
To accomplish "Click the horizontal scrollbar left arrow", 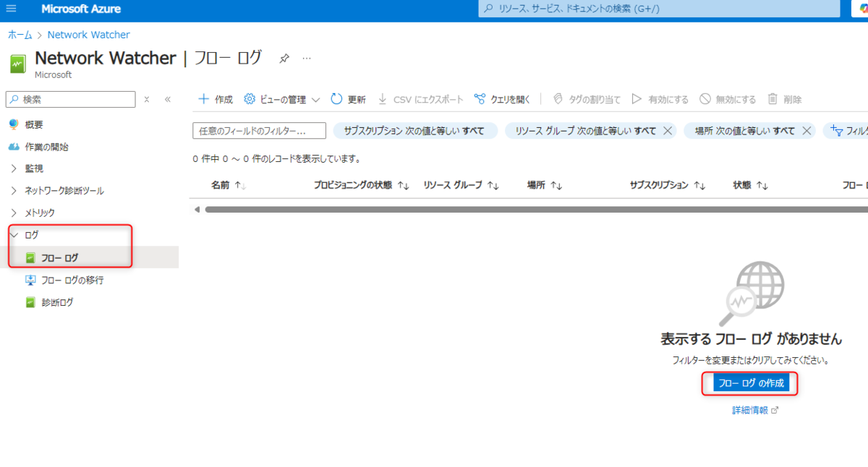I will tap(196, 209).
